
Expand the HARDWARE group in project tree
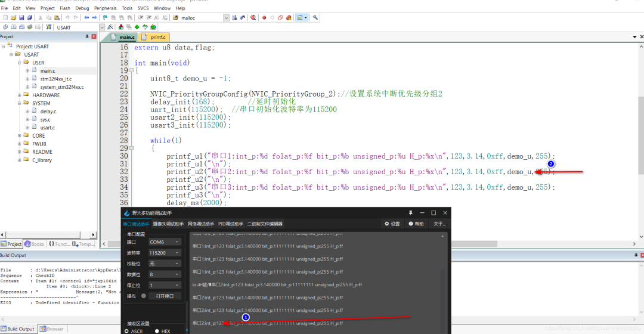19,95
